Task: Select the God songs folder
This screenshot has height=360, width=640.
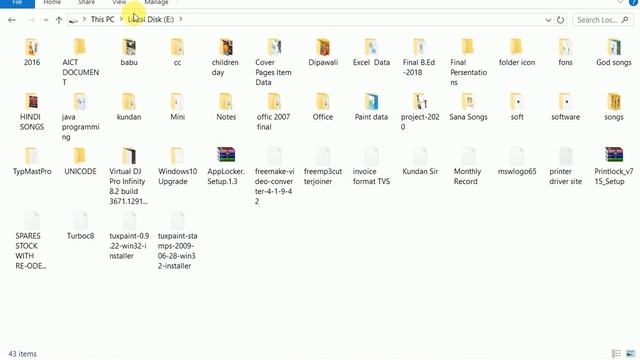Action: 613,52
